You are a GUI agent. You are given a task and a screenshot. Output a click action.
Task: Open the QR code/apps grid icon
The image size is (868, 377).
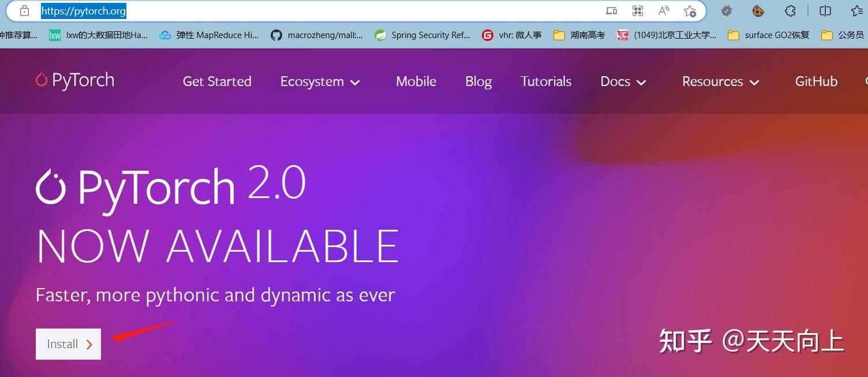(x=638, y=11)
